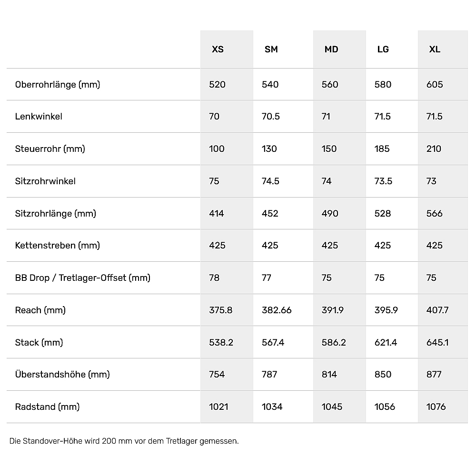Viewport: 476px width, 476px height.
Task: Select the Lenkwinkel row label
Action: pos(39,117)
